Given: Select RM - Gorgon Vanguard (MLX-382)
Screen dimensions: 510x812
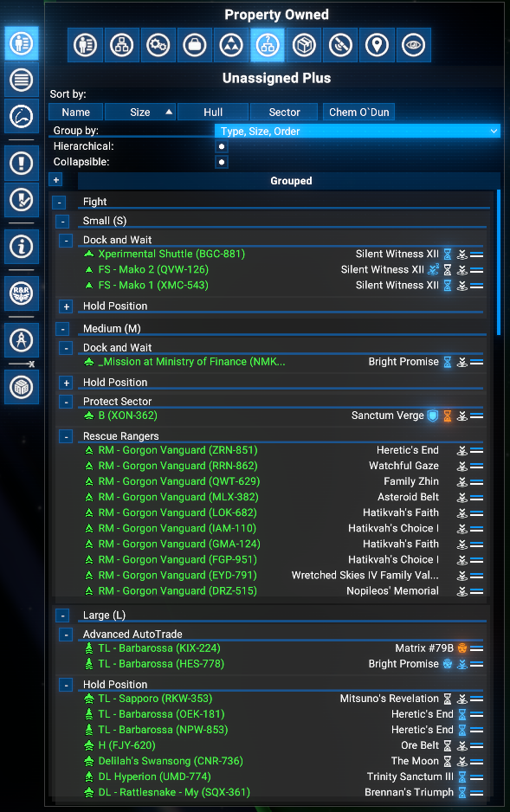Looking at the screenshot, I should 178,497.
